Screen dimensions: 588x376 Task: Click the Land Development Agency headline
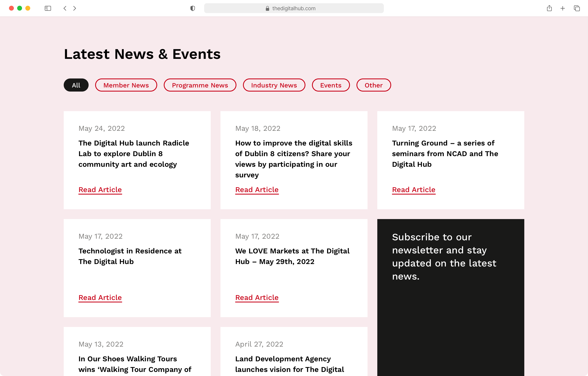coord(290,364)
